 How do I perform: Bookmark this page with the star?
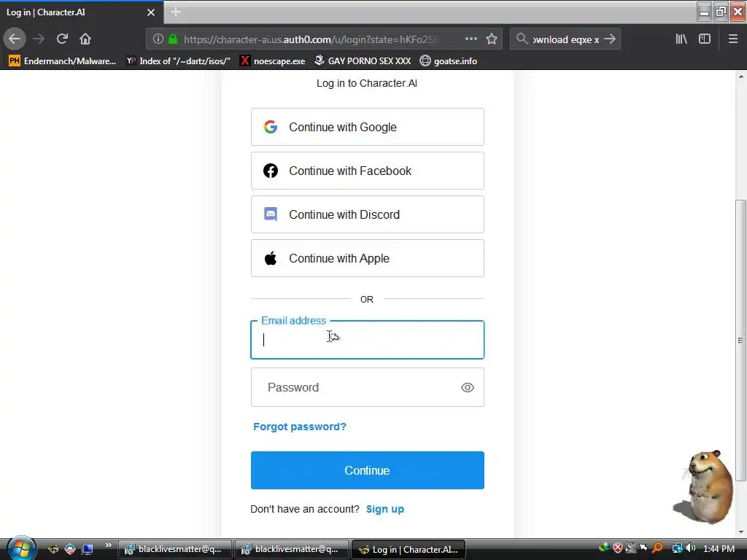coord(492,39)
